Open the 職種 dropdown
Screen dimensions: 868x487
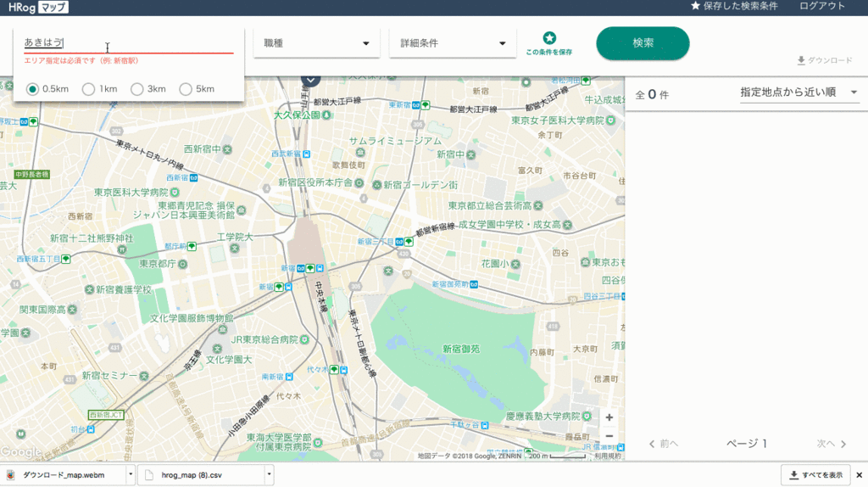(x=317, y=43)
